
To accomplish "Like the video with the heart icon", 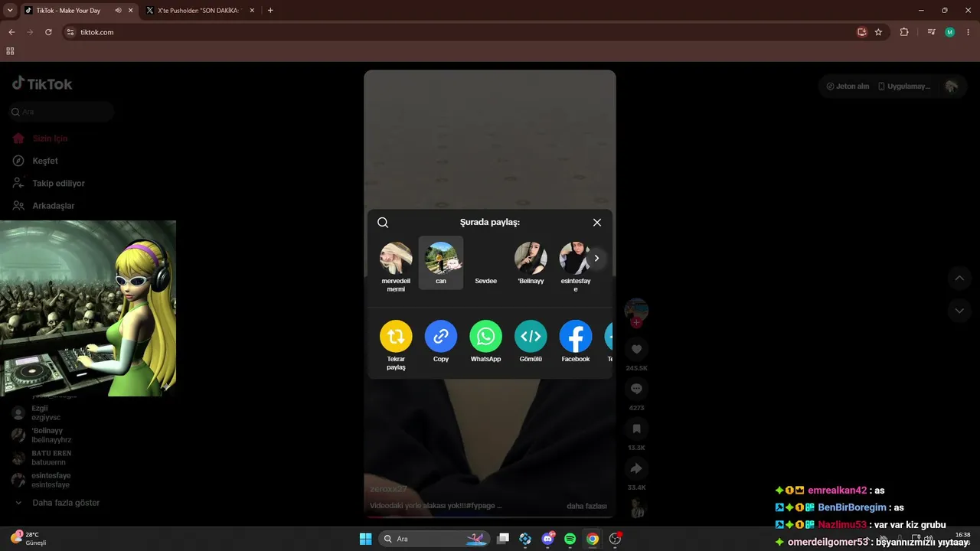I will click(636, 350).
